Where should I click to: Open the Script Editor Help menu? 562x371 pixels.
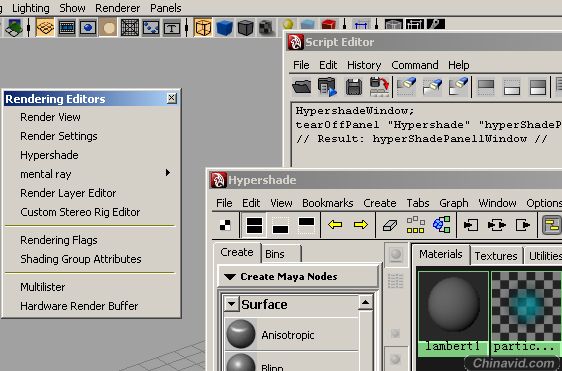pyautogui.click(x=458, y=65)
